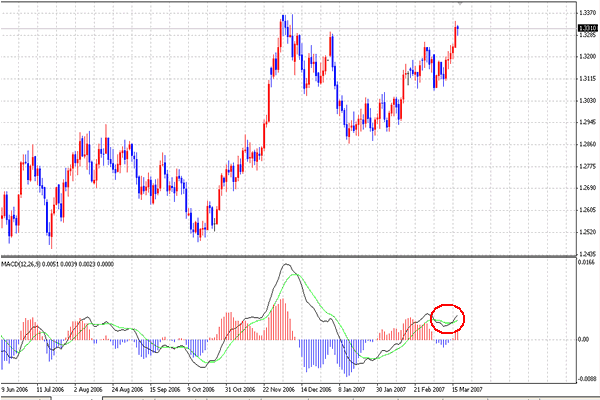The width and height of the screenshot is (600, 400).
Task: Click the chart shift triangle marker
Action: [460, 4]
